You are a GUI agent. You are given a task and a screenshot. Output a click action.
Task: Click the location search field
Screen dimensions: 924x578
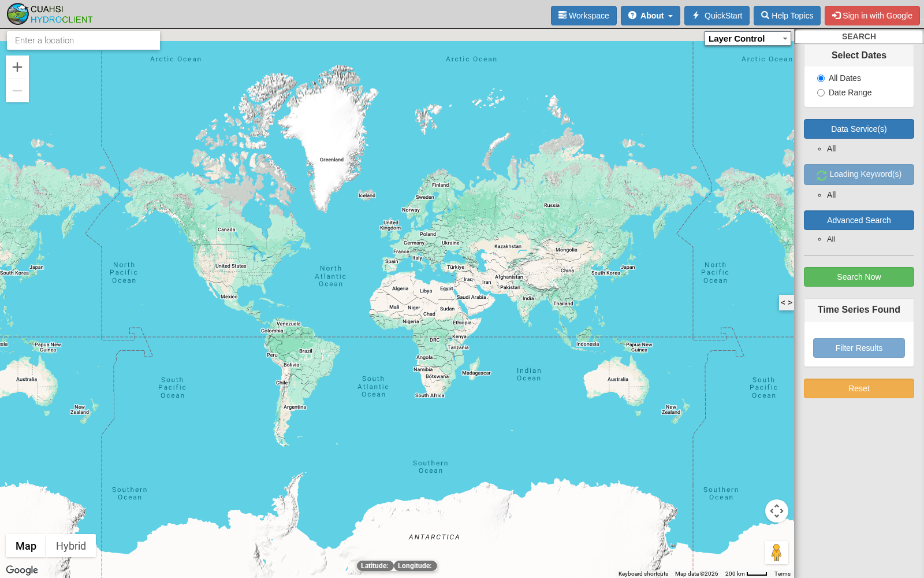[x=83, y=40]
